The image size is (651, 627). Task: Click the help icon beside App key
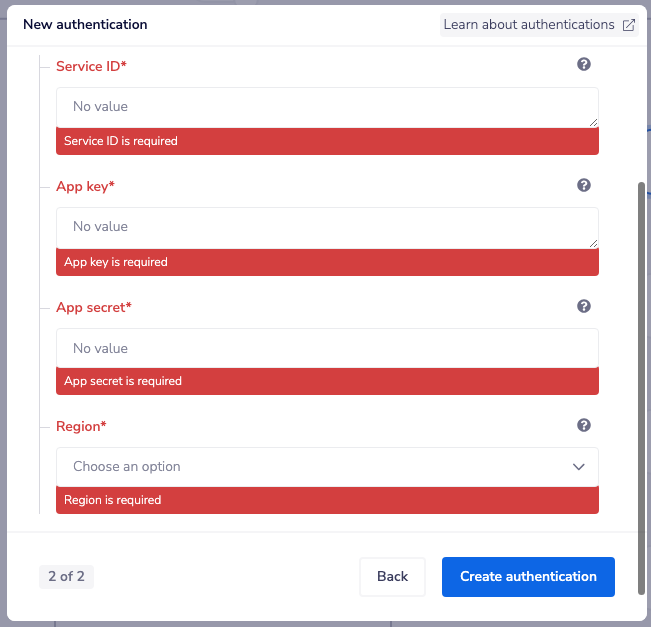click(584, 185)
